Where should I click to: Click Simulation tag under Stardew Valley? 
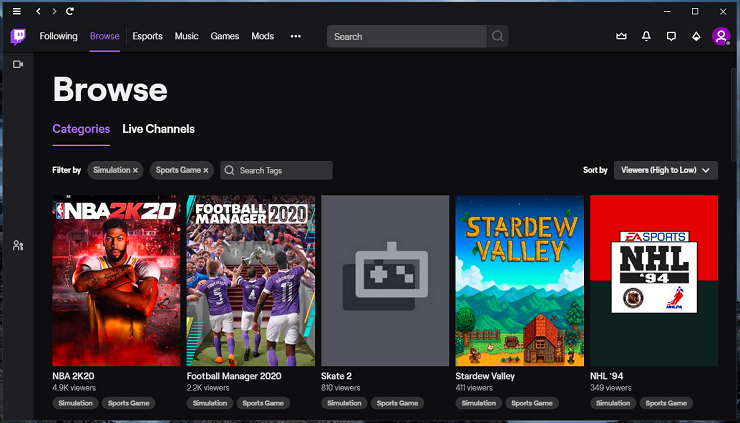coord(479,403)
